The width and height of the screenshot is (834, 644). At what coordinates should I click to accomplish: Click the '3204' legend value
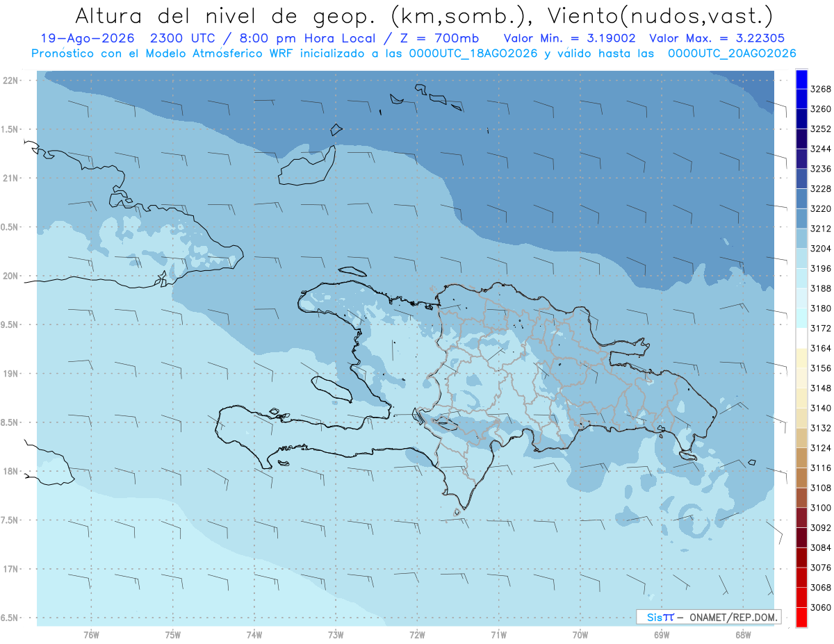pyautogui.click(x=821, y=248)
